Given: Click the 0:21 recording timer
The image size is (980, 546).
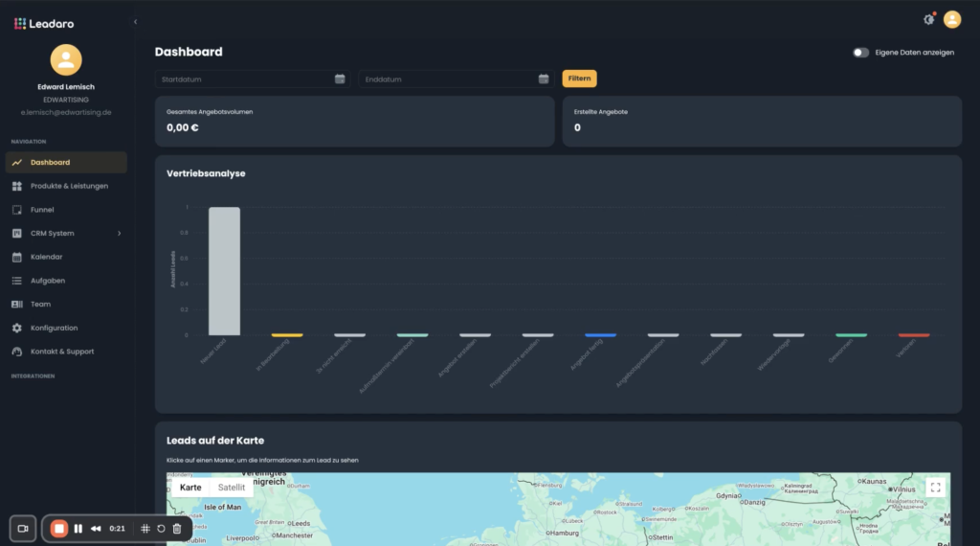Looking at the screenshot, I should tap(117, 529).
